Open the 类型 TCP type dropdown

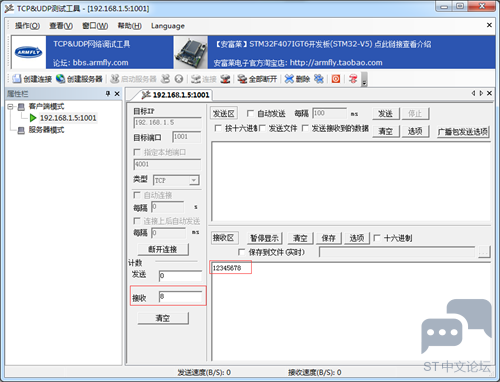[194, 180]
